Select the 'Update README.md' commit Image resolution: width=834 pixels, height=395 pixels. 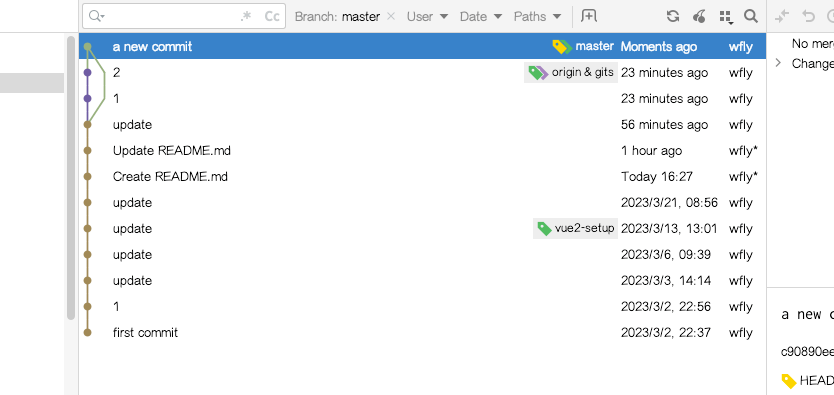click(x=422, y=150)
